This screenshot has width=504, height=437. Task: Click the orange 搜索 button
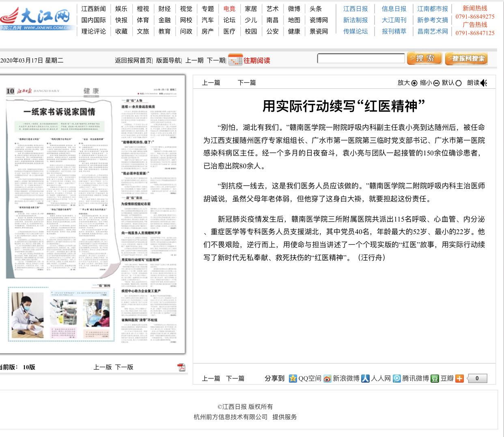pos(424,58)
